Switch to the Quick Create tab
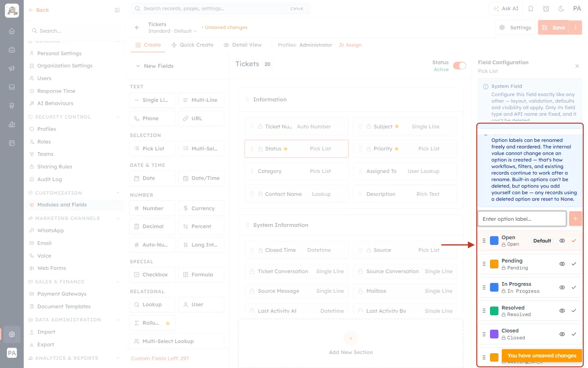The width and height of the screenshot is (588, 368). coord(192,45)
